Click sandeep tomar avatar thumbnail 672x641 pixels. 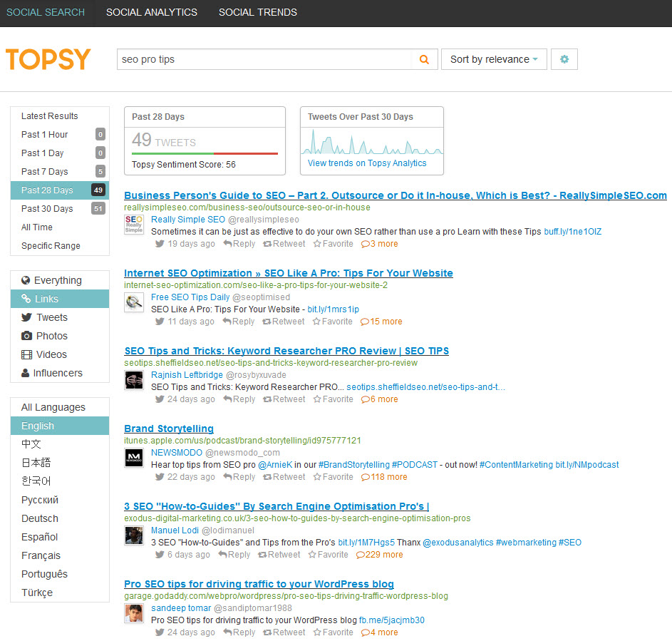[x=134, y=613]
